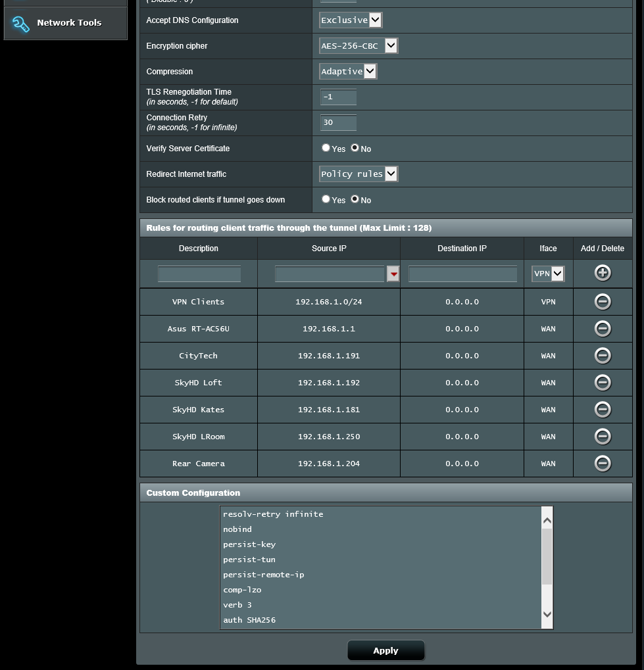Select No for Verify Server Certificate
The image size is (644, 670).
pos(355,148)
